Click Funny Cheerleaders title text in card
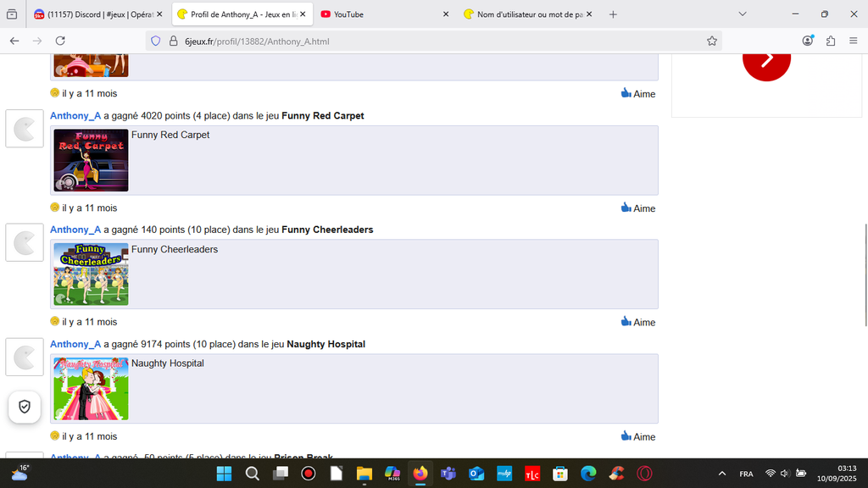The height and width of the screenshot is (488, 868). [x=175, y=250]
